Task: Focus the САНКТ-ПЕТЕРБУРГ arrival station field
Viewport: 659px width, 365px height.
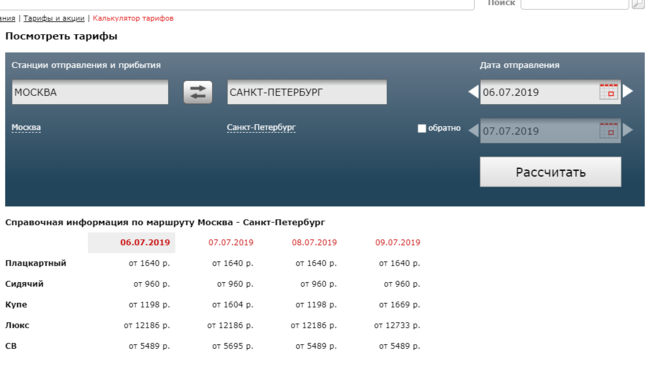Action: coord(307,92)
